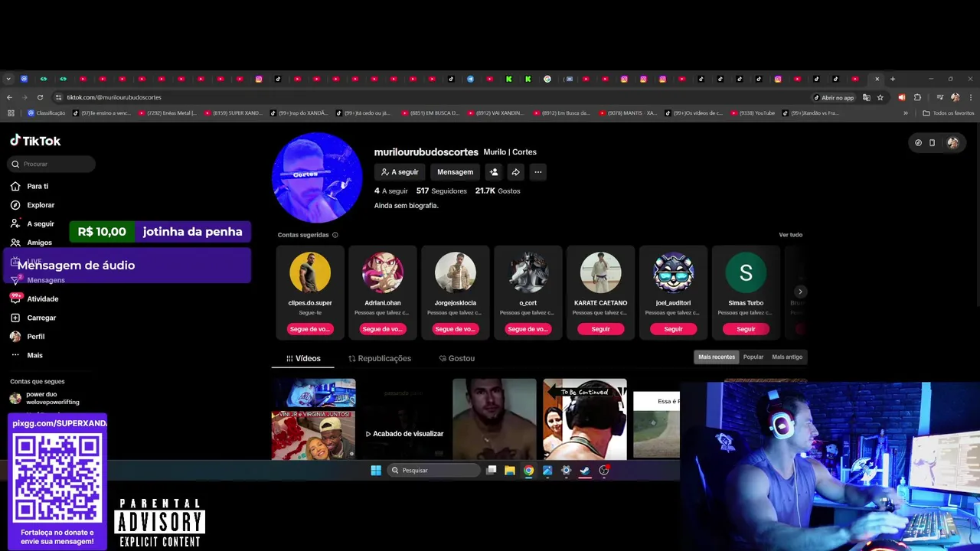The height and width of the screenshot is (551, 980).
Task: Switch to Republicações tab
Action: point(380,358)
